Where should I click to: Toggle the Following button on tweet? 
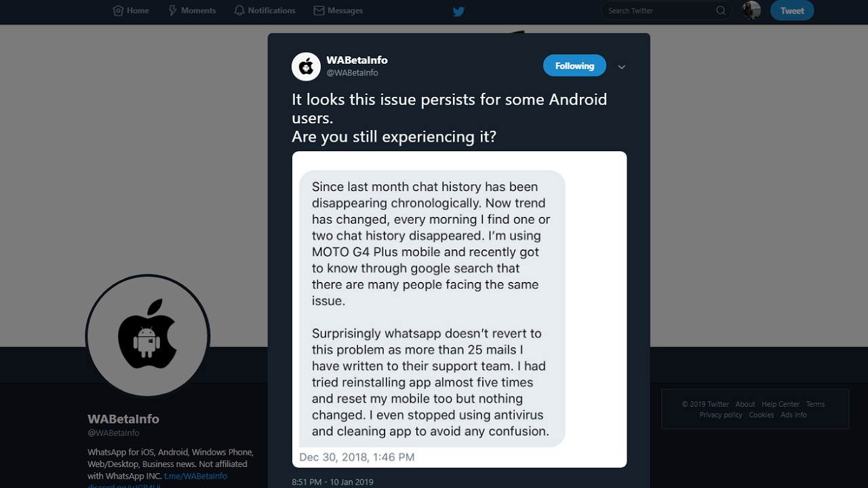(x=574, y=66)
